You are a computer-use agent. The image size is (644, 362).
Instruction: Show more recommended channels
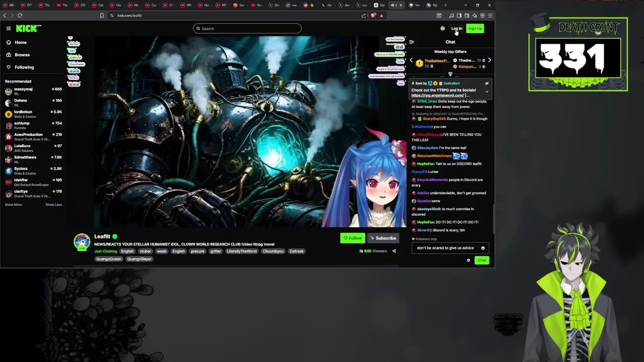[x=14, y=205]
